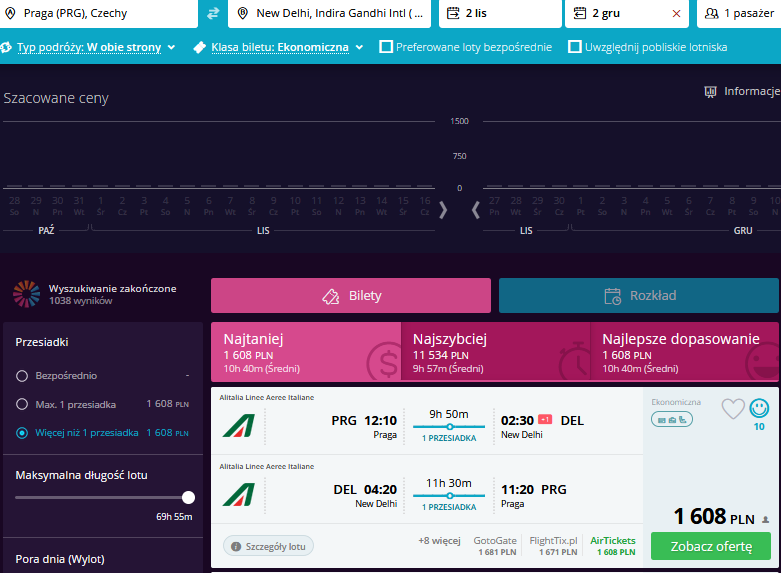This screenshot has height=573, width=781.
Task: Enable include nearby airports checkbox
Action: (x=575, y=47)
